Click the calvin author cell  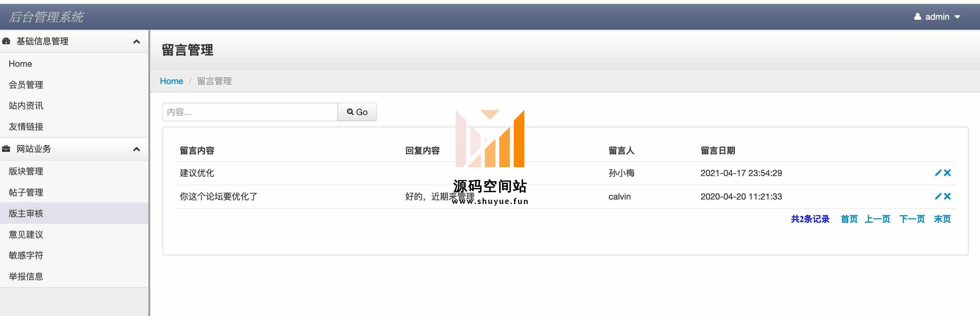[619, 196]
